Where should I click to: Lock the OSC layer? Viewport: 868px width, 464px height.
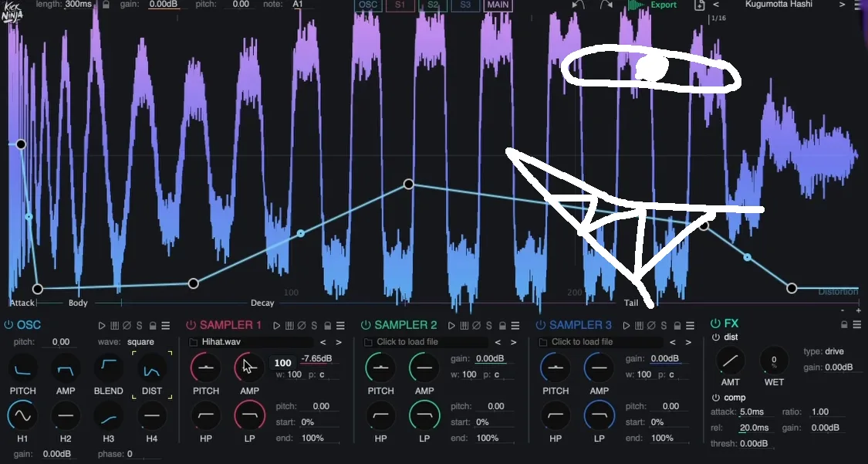click(153, 326)
